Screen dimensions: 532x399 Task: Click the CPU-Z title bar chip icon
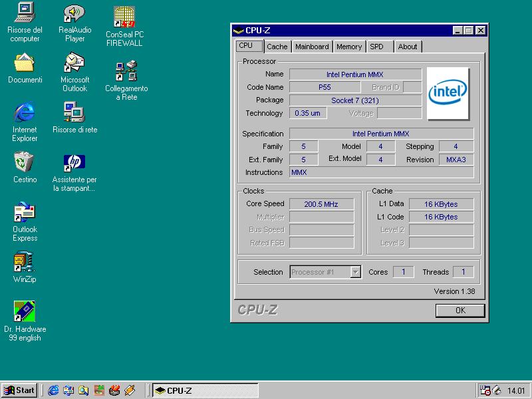(239, 31)
